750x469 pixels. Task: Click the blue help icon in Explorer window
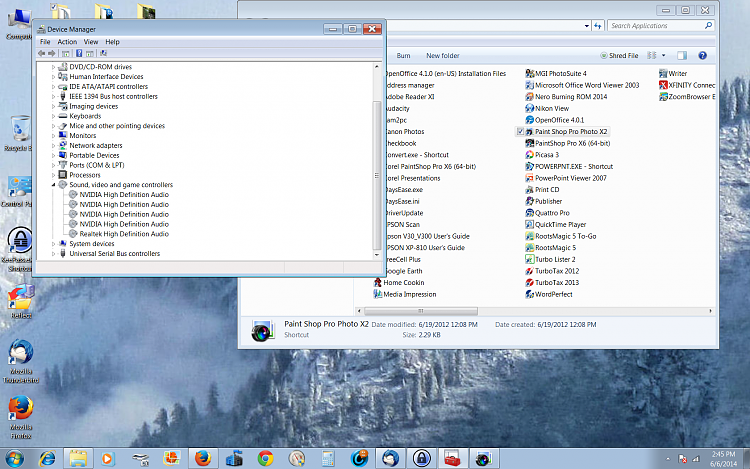[702, 55]
